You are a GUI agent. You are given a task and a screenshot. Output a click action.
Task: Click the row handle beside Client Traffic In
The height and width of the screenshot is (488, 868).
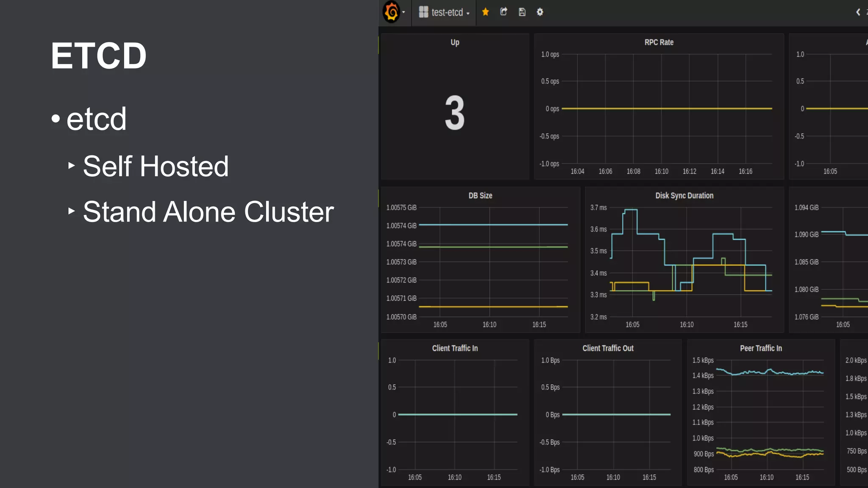point(379,351)
